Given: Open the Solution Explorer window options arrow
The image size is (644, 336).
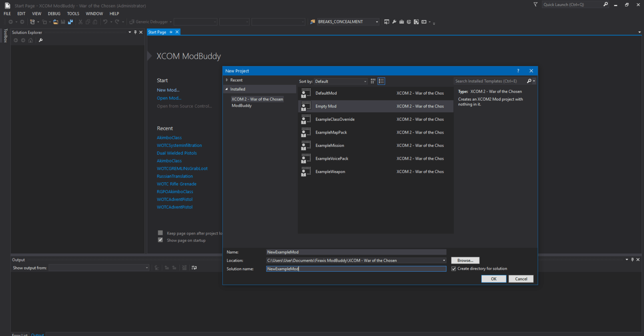Looking at the screenshot, I should (x=130, y=32).
